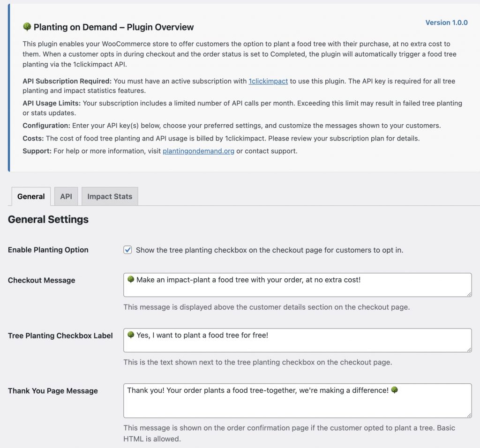
Task: Click the Checkout Message label
Action: [42, 280]
